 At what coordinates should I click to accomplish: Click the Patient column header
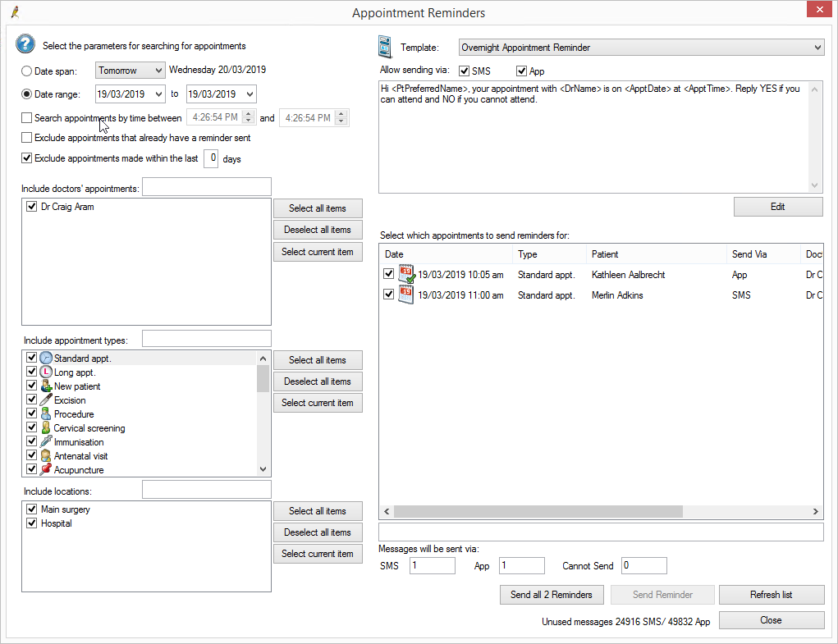[657, 254]
